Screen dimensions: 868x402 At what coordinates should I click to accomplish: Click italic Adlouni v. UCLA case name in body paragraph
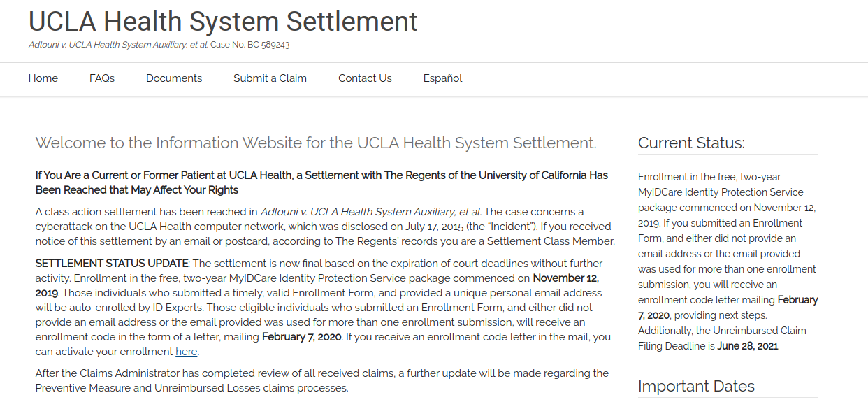(370, 212)
